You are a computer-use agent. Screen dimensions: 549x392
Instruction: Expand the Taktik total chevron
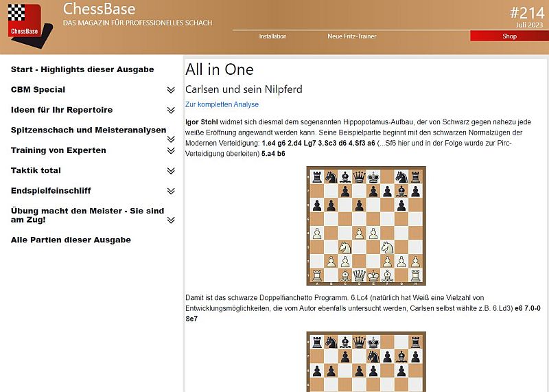[171, 171]
